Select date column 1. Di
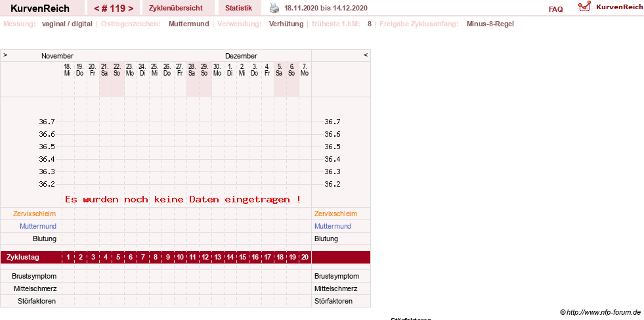 [230, 70]
